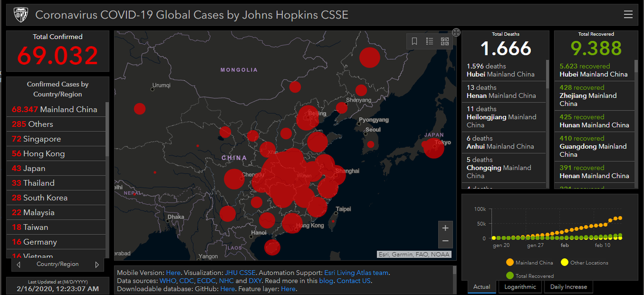Open the DXY data source link

tap(255, 281)
